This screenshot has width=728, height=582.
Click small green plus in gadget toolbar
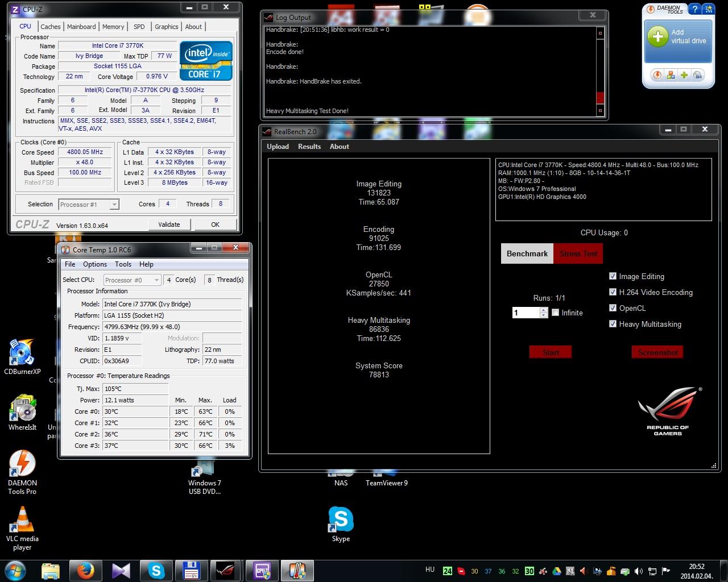[x=684, y=75]
